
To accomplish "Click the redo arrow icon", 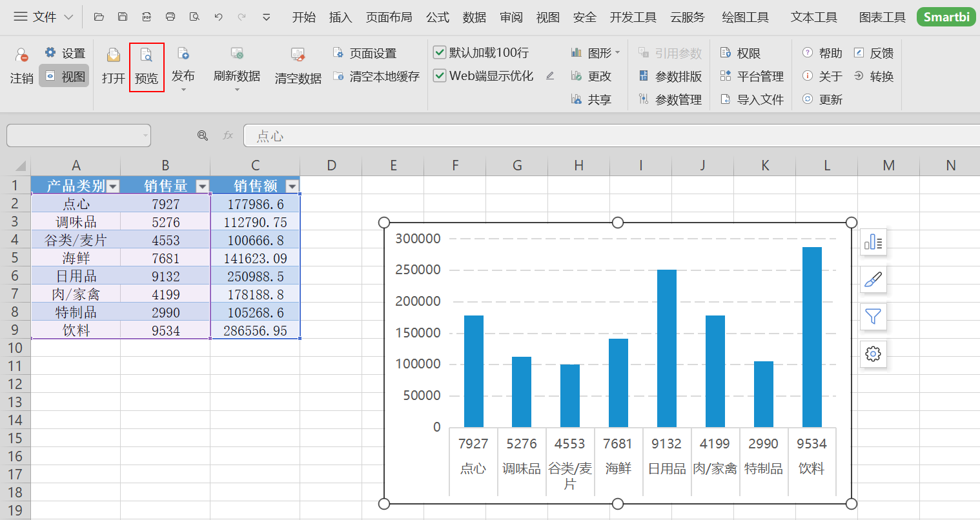I will [242, 17].
